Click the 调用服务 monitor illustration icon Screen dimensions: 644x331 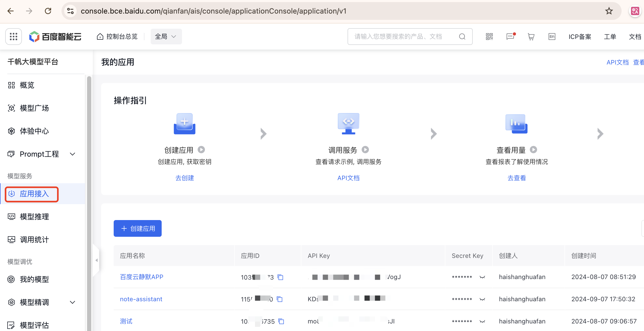click(349, 124)
